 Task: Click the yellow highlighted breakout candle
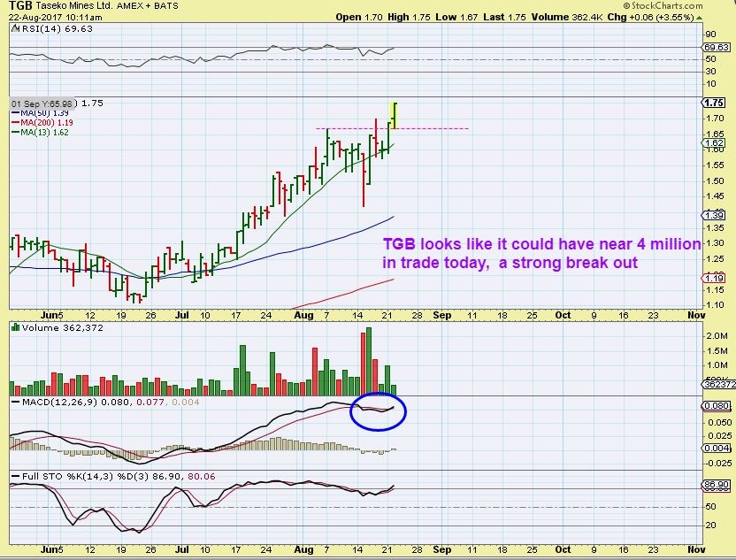395,113
